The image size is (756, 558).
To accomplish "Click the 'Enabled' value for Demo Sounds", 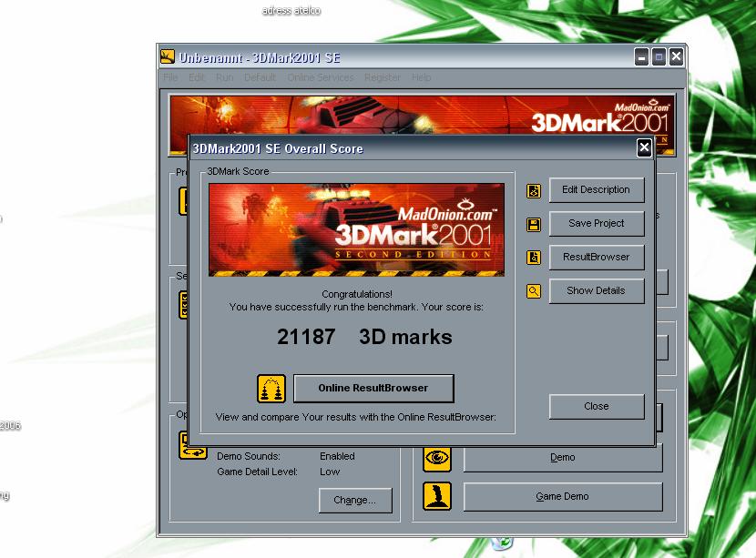I will (338, 456).
